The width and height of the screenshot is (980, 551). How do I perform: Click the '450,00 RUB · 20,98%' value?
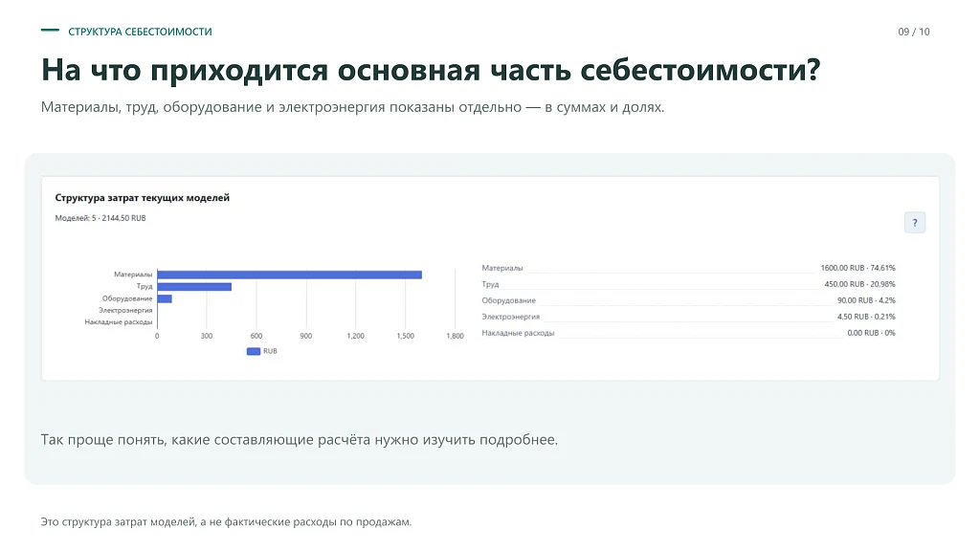(859, 284)
